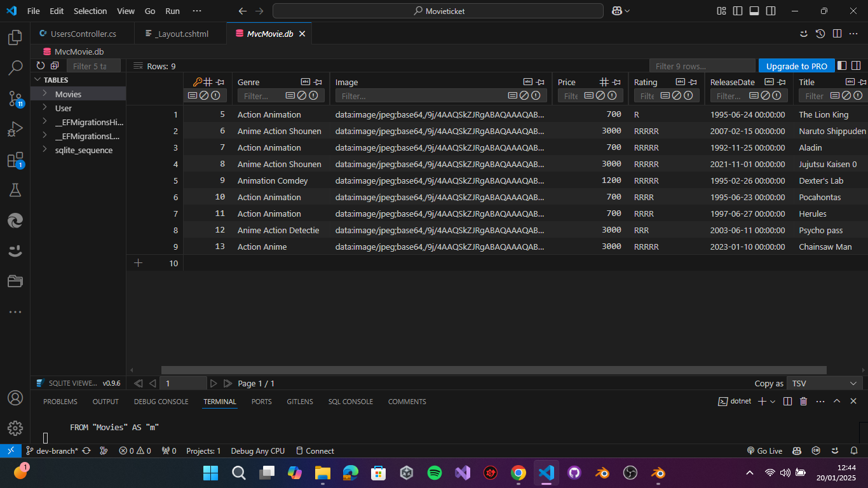868x488 pixels.
Task: Click the Kill Terminal trash icon
Action: point(804,401)
